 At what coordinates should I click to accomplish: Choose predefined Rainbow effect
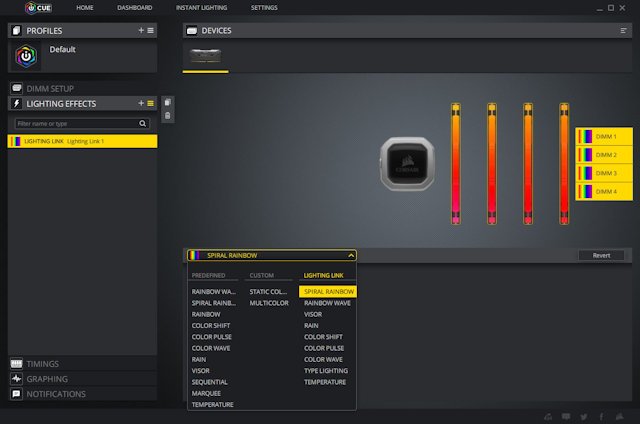click(x=206, y=314)
